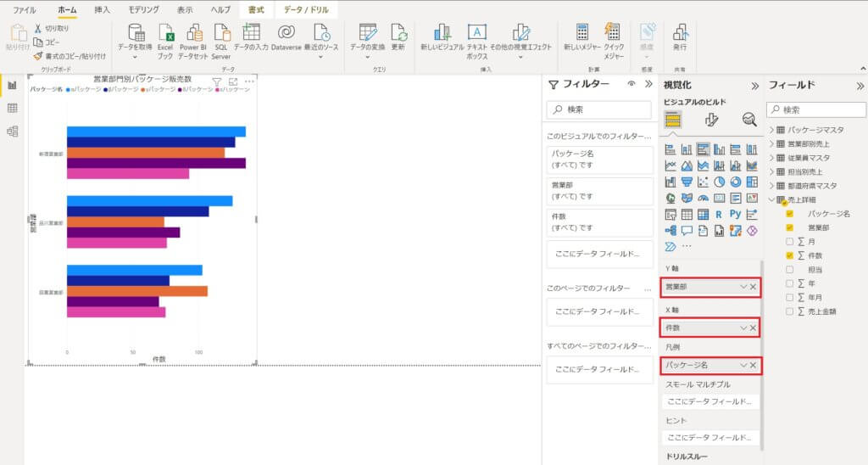Open the ファイル menu

pyautogui.click(x=25, y=10)
